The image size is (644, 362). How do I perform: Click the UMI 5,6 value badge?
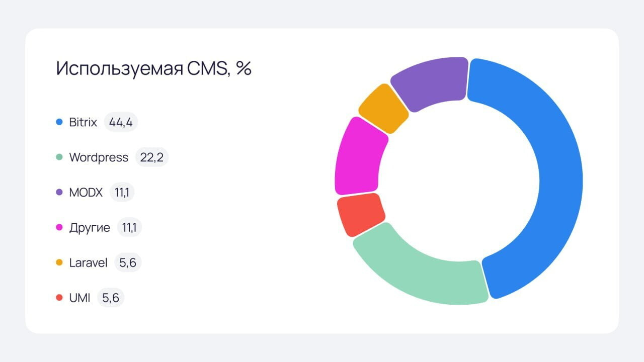(111, 298)
